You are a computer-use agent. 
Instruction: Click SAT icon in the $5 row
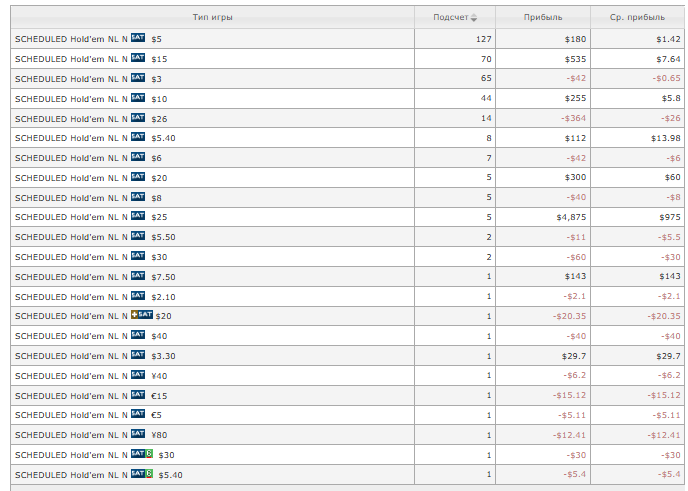click(138, 38)
